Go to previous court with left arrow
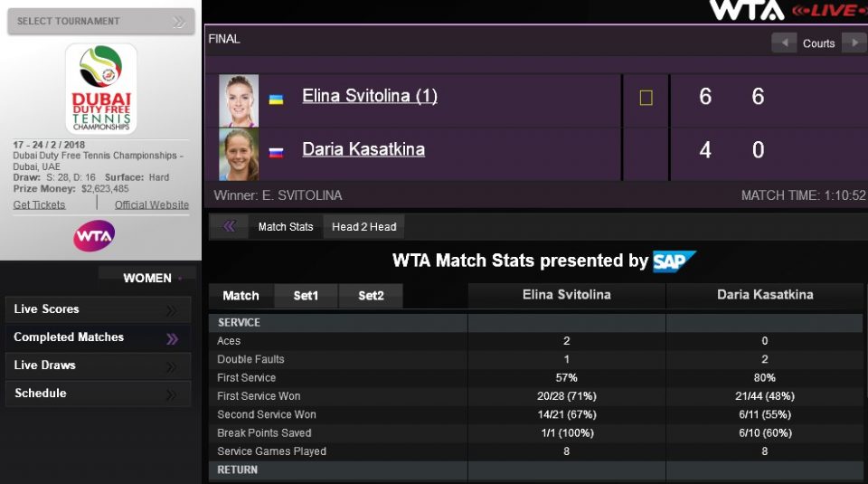Image resolution: width=868 pixels, height=484 pixels. click(784, 43)
